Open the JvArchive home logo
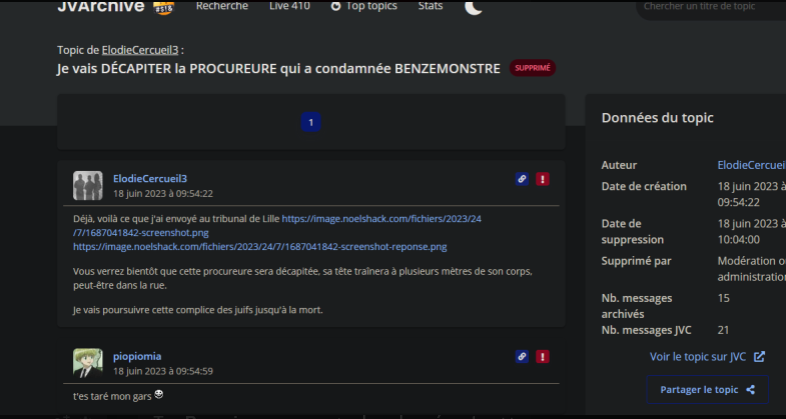This screenshot has width=786, height=419. (101, 7)
